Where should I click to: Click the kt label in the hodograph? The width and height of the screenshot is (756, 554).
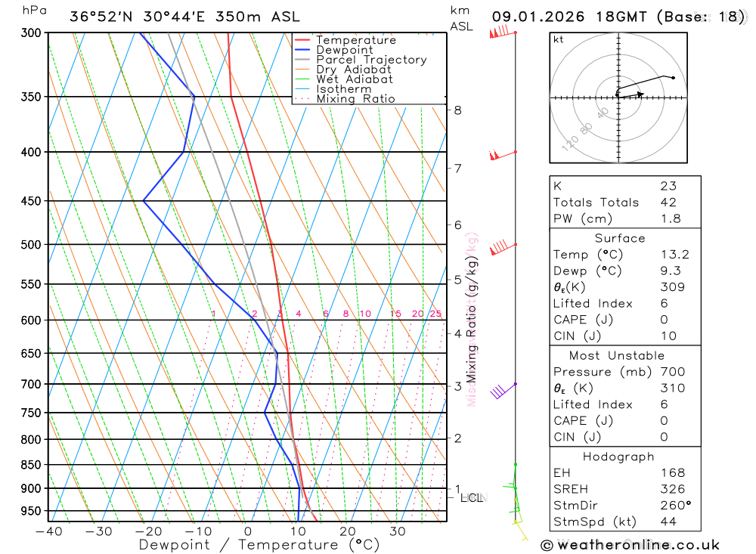pos(559,39)
